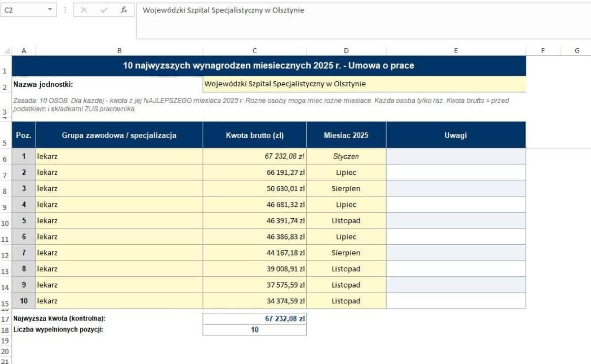Click the Enter checkmark icon in formula bar

point(104,10)
